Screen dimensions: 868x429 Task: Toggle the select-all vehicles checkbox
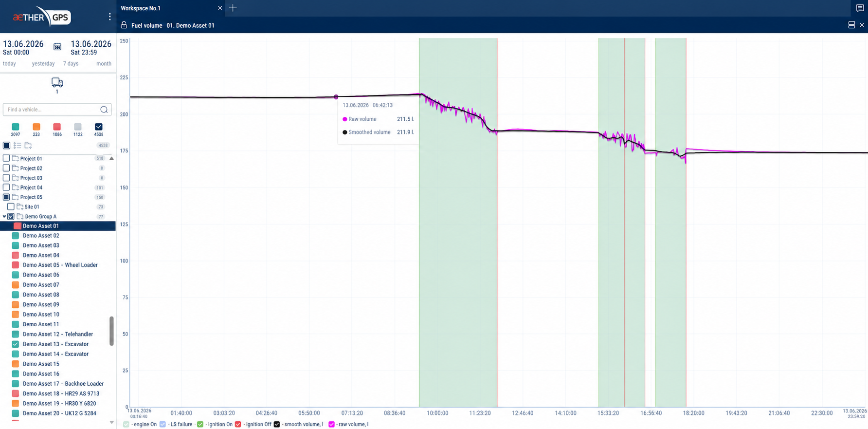(x=6, y=145)
